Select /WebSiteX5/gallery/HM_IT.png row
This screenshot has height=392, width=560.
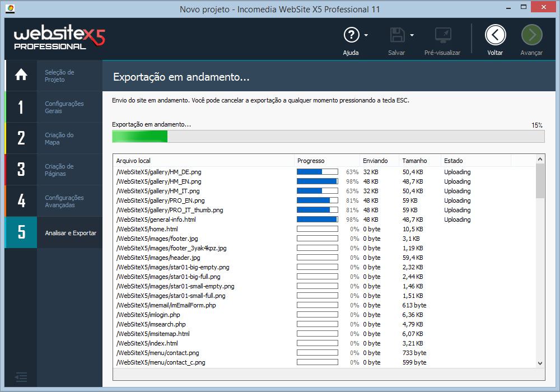click(324, 191)
